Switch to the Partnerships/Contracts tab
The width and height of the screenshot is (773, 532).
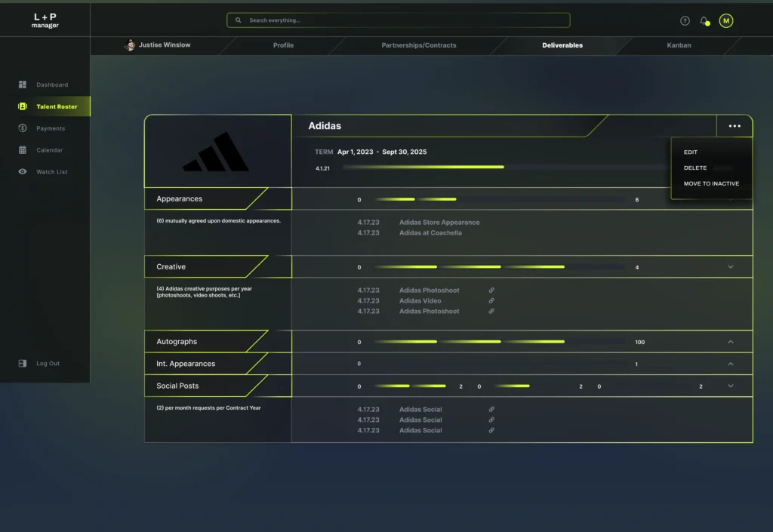pyautogui.click(x=418, y=45)
